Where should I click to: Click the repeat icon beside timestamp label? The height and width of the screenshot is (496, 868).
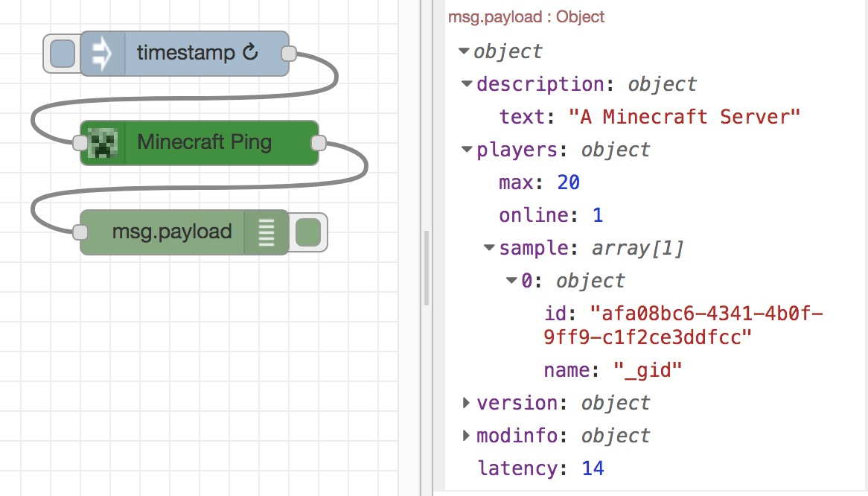pos(250,52)
